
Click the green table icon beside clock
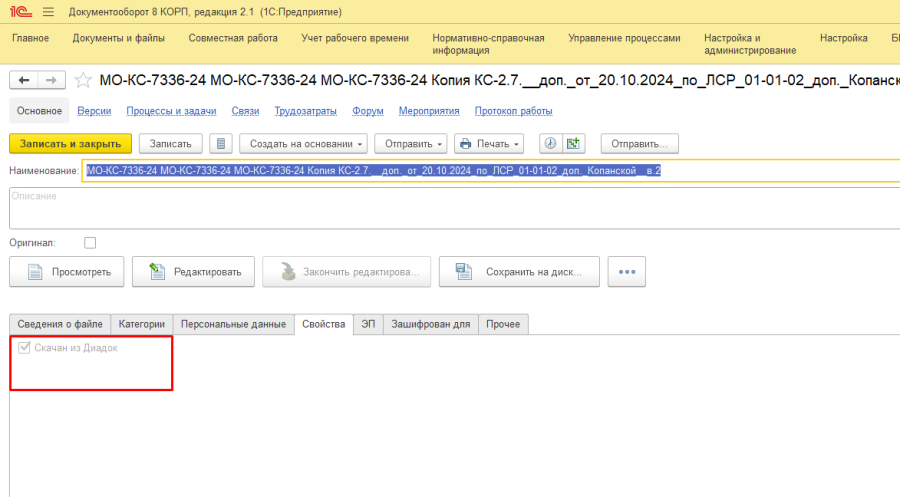[x=573, y=144]
